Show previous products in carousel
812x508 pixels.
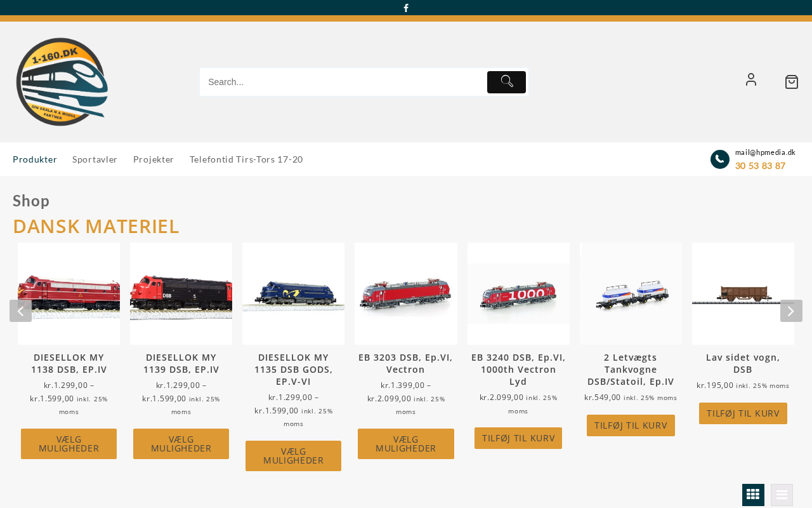[x=20, y=311]
